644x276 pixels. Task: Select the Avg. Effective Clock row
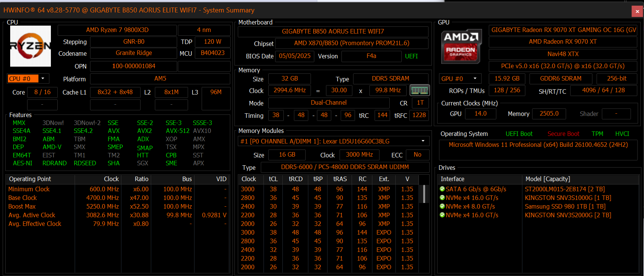35,224
